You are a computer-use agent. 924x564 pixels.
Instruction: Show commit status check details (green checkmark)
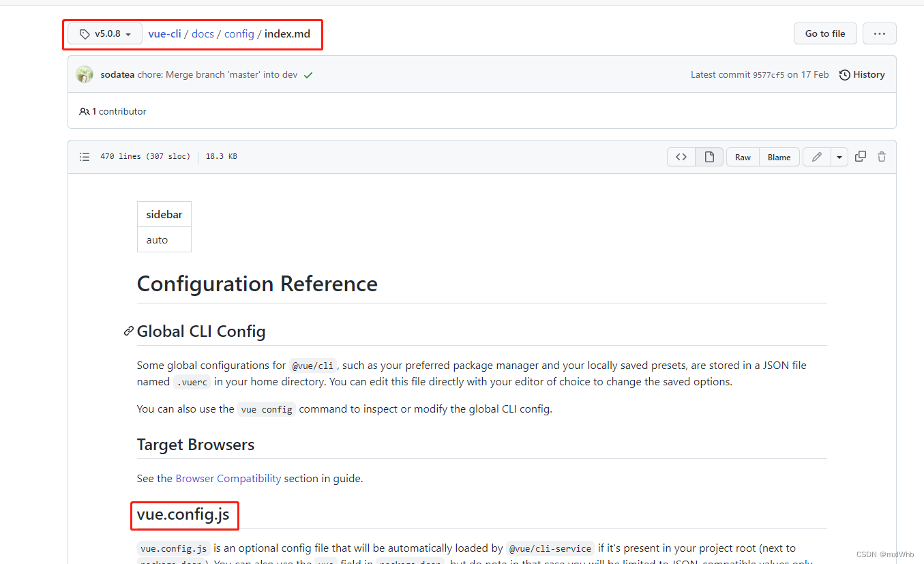point(308,75)
